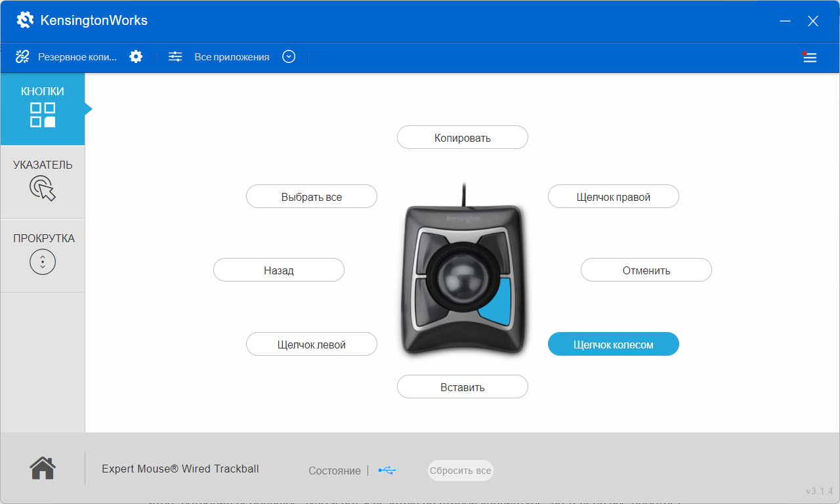The height and width of the screenshot is (504, 840).
Task: Minimize the KensingtonWorks window
Action: pos(785,21)
